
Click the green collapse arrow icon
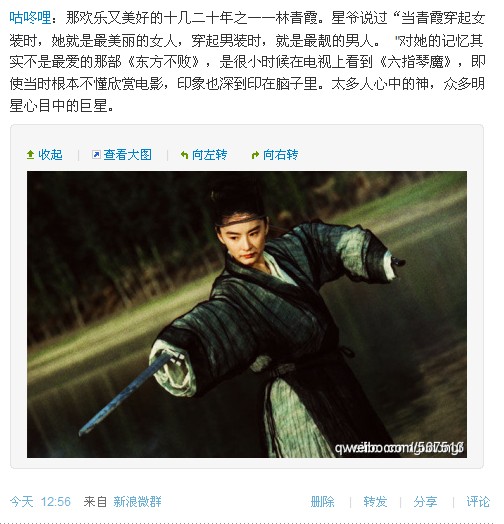(30, 155)
